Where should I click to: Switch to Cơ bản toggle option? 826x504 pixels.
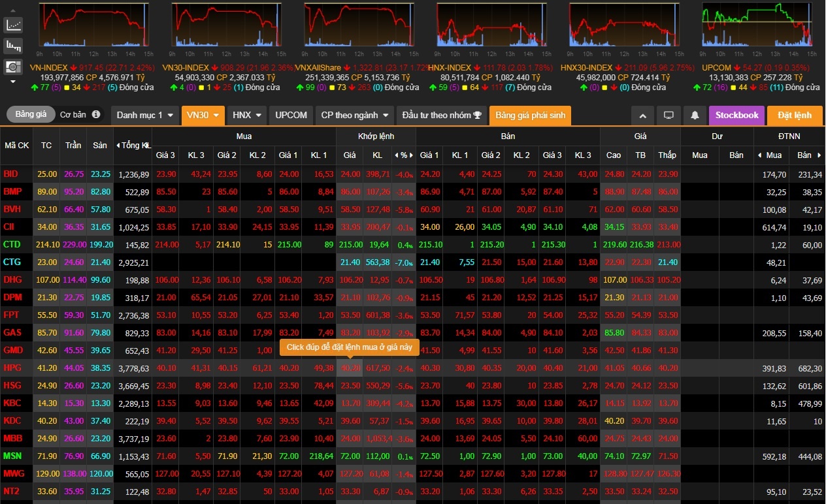point(73,115)
